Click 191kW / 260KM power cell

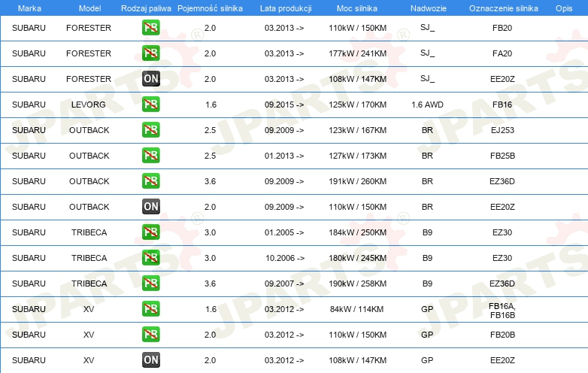pos(357,181)
